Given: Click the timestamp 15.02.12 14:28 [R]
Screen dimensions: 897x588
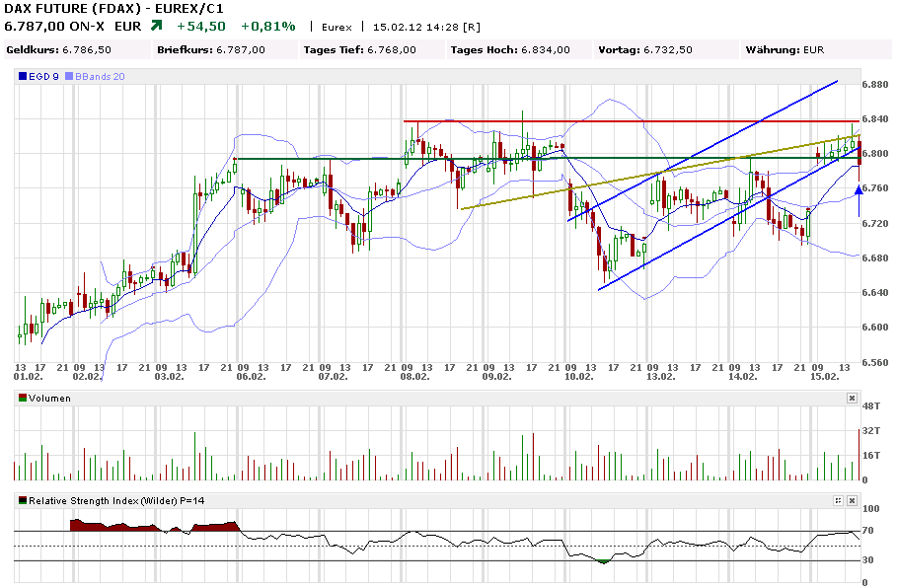Looking at the screenshot, I should [x=426, y=27].
